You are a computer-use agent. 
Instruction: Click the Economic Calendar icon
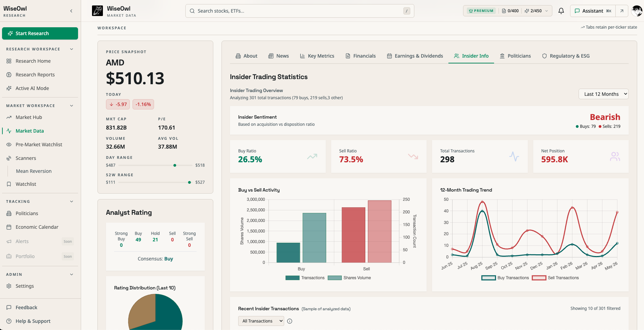coord(9,227)
